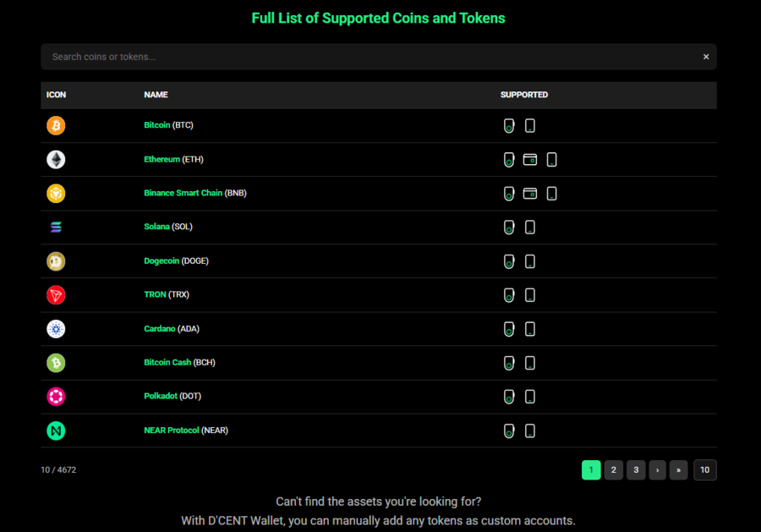
Task: Click the TRON logo icon
Action: 56,295
